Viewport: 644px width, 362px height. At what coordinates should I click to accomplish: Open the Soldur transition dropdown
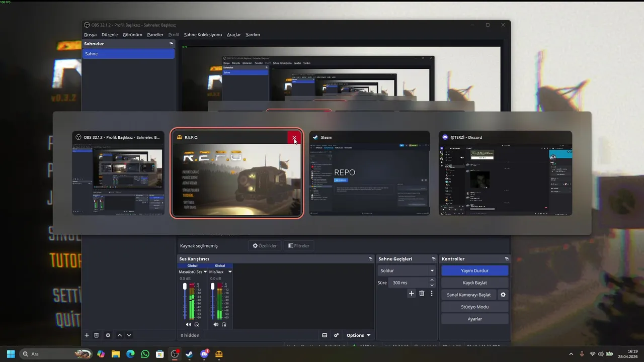click(407, 270)
